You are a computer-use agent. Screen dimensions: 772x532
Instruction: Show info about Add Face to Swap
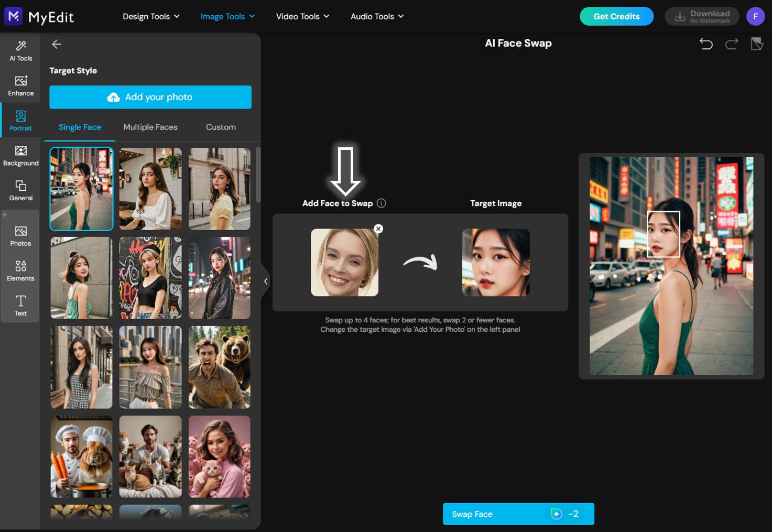click(x=382, y=203)
